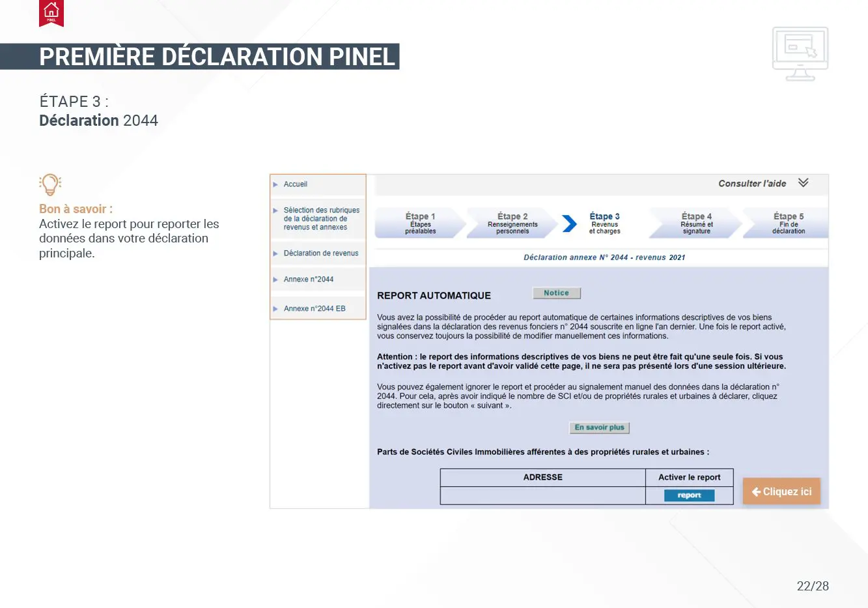Open Sélection des rubriques sidebar entry
This screenshot has width=868, height=608.
tap(322, 219)
